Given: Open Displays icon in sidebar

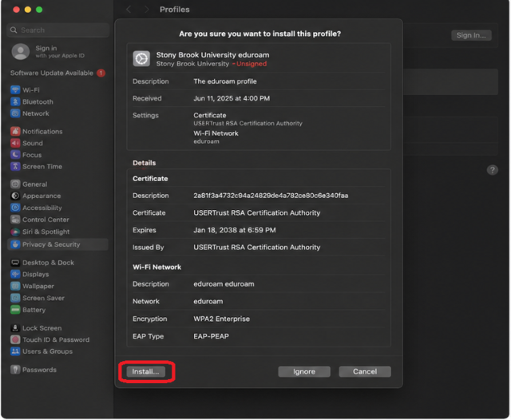Looking at the screenshot, I should point(15,275).
